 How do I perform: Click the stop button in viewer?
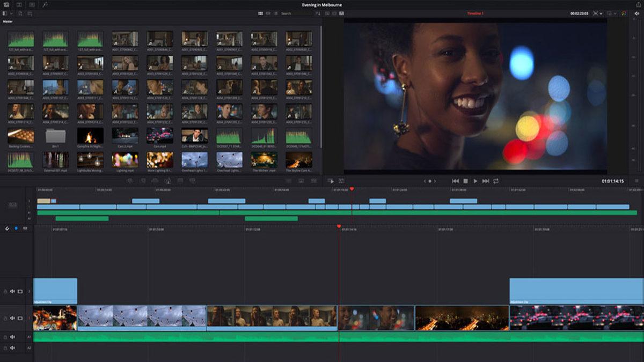click(465, 181)
